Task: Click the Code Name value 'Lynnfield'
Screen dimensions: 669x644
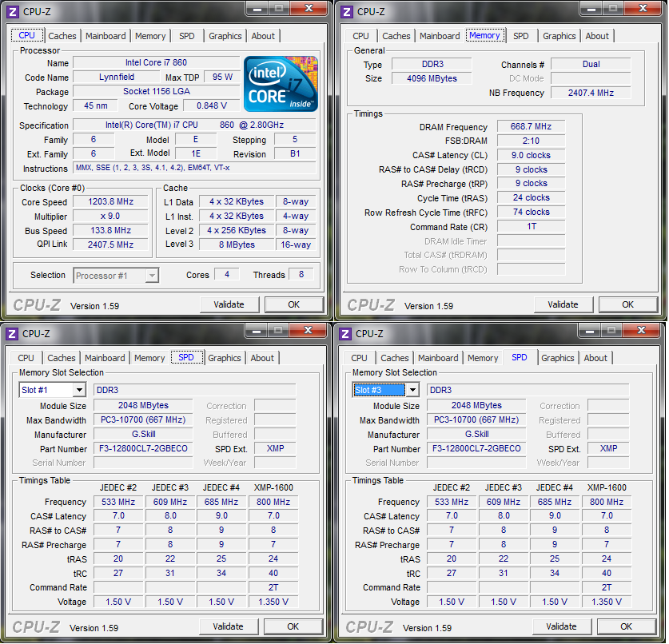Action: tap(117, 78)
